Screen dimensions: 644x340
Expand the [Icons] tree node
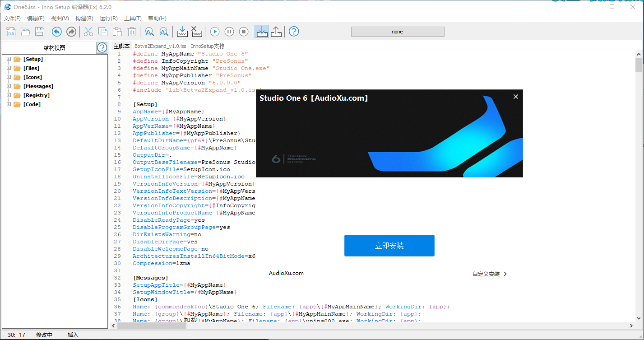point(9,77)
